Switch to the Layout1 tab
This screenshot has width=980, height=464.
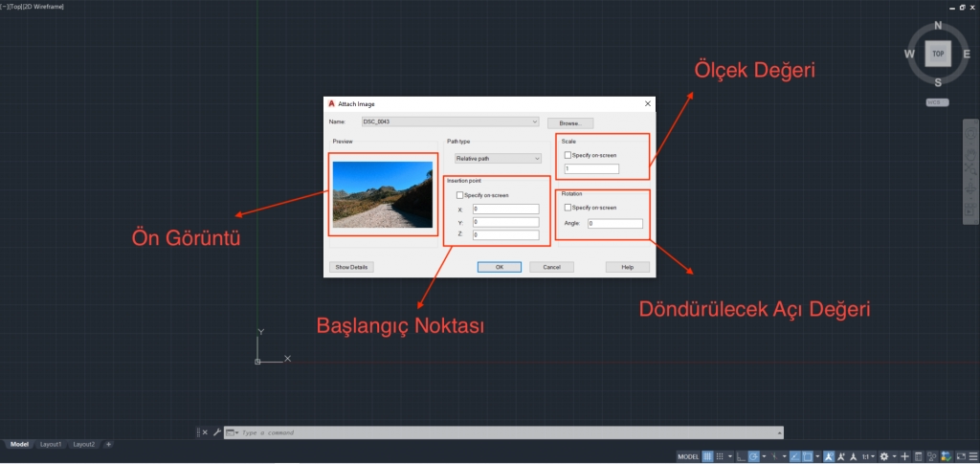pos(52,444)
